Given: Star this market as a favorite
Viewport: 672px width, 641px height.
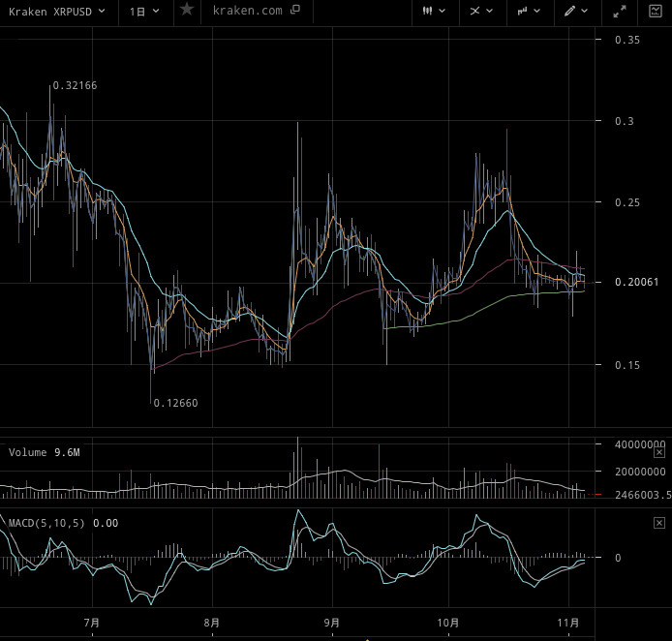Looking at the screenshot, I should [187, 10].
